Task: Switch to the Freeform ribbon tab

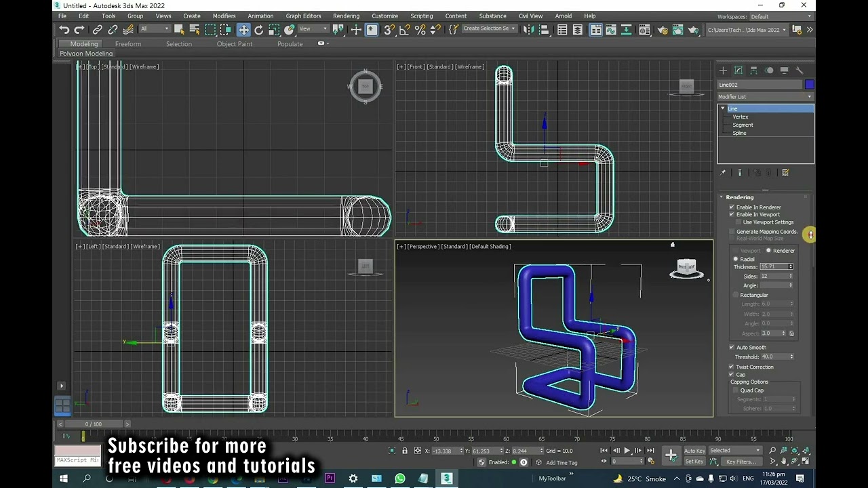Action: [128, 44]
